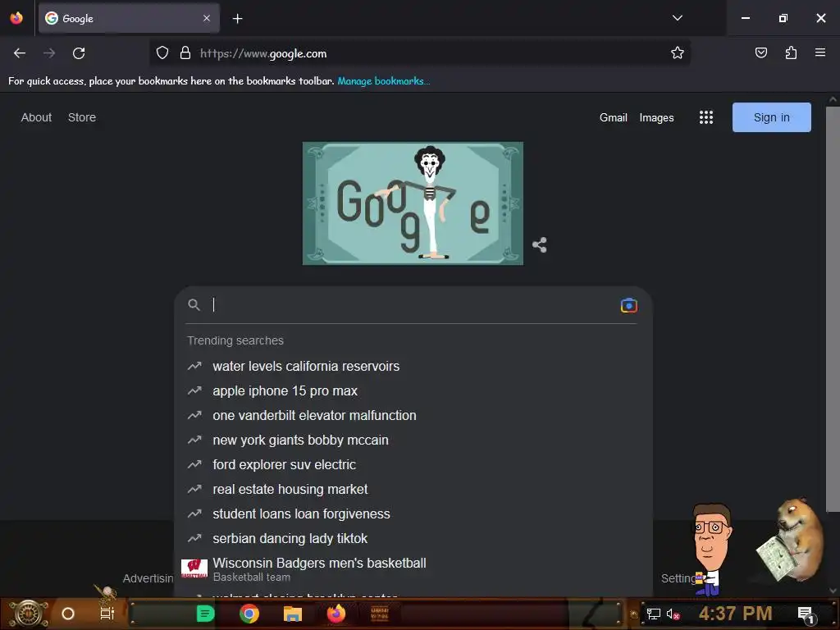The image size is (840, 630).
Task: Choose suggestion water levels california reservoirs
Action: (x=413, y=366)
